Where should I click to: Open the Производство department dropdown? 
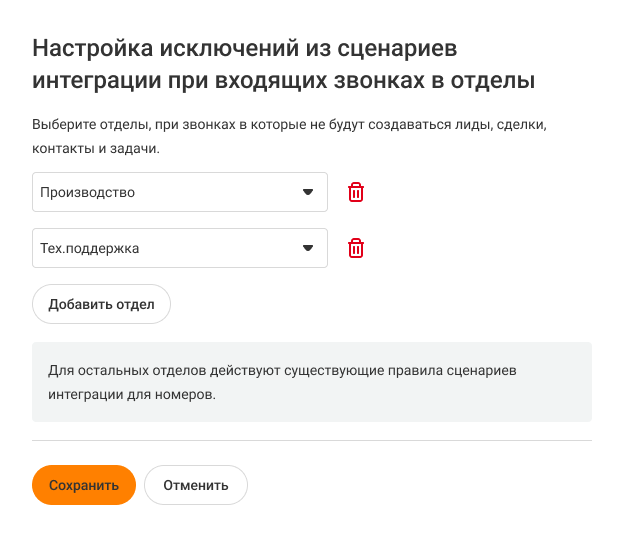click(x=180, y=192)
